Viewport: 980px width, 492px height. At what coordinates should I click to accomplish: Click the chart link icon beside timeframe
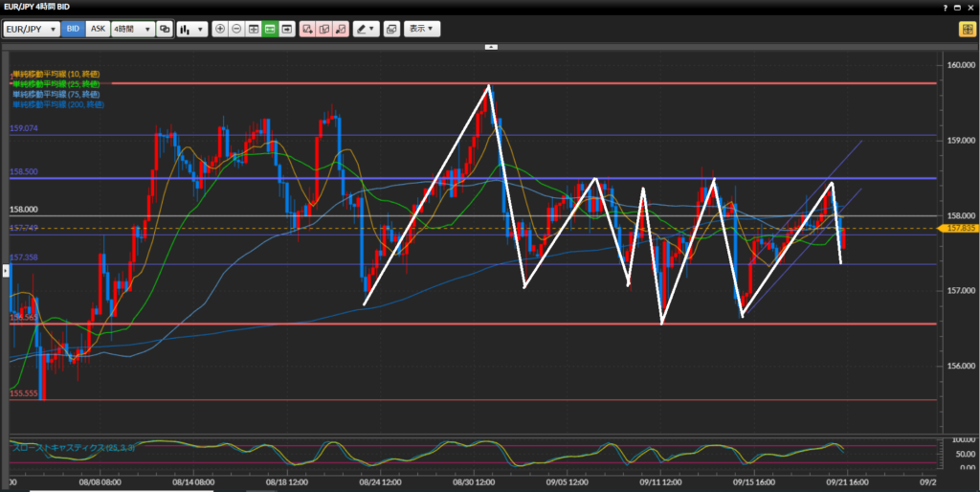[x=165, y=29]
